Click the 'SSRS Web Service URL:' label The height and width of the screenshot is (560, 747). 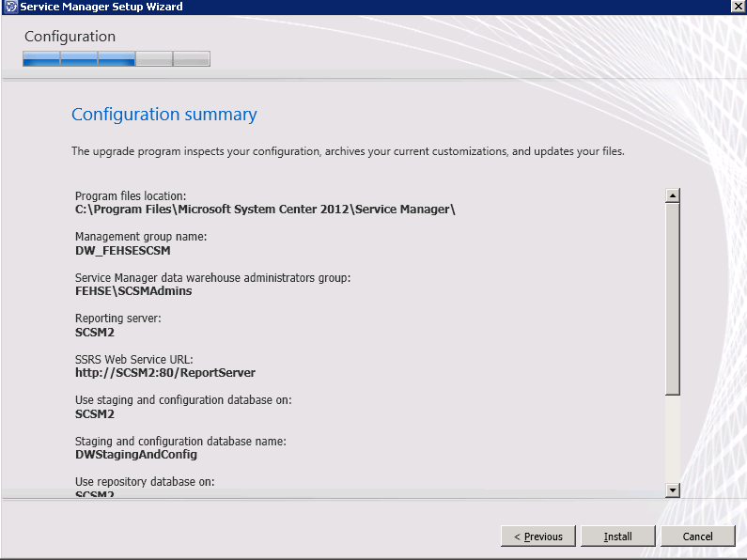(x=133, y=360)
